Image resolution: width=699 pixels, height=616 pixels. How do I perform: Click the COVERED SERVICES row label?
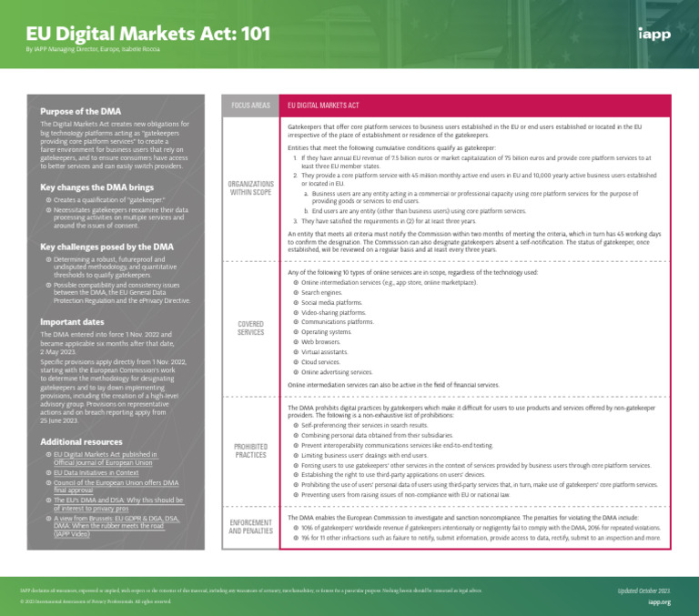(x=250, y=328)
